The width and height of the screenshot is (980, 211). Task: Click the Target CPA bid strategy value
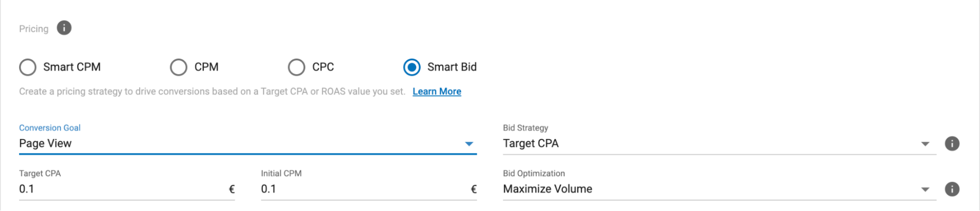point(531,143)
